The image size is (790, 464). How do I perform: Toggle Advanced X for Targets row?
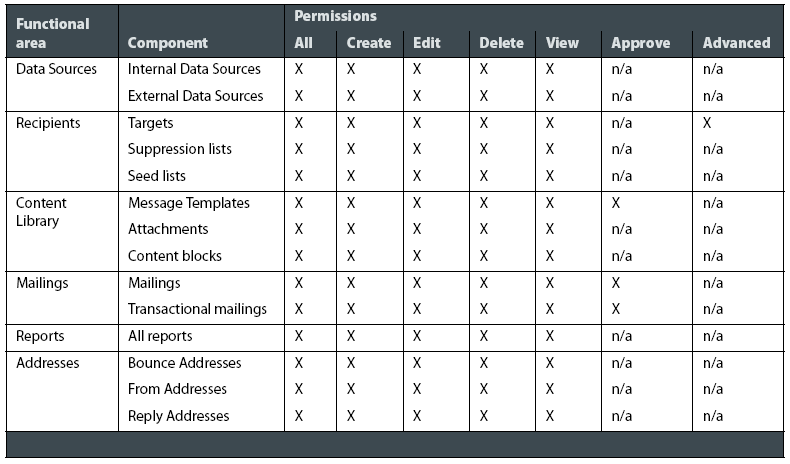(707, 123)
